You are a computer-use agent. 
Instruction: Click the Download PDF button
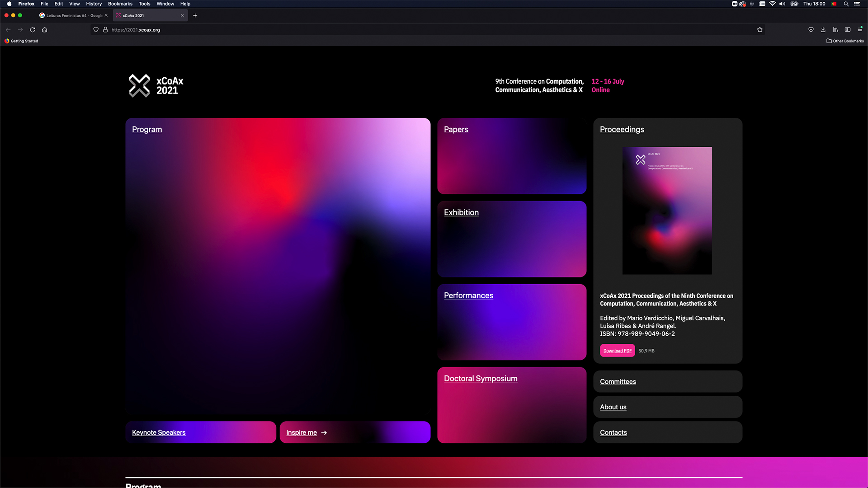tap(617, 351)
